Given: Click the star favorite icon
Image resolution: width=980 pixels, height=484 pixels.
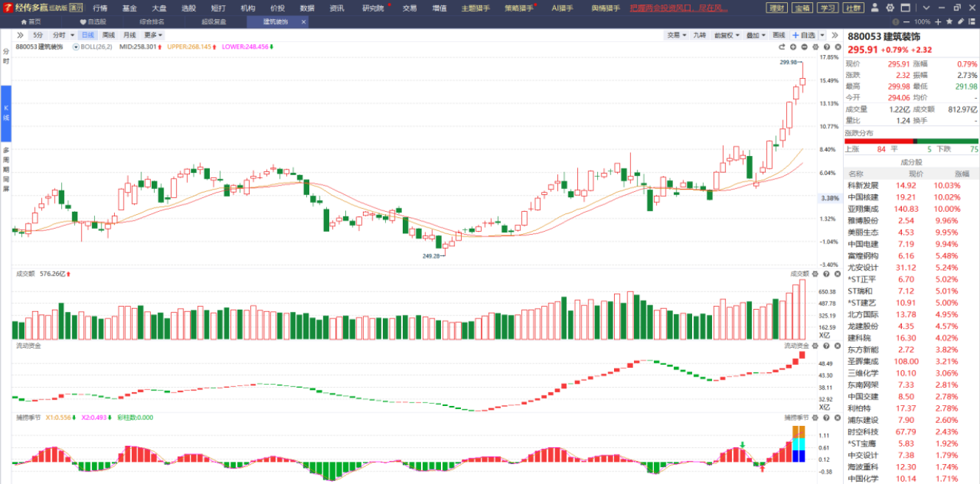Looking at the screenshot, I should click(949, 22).
